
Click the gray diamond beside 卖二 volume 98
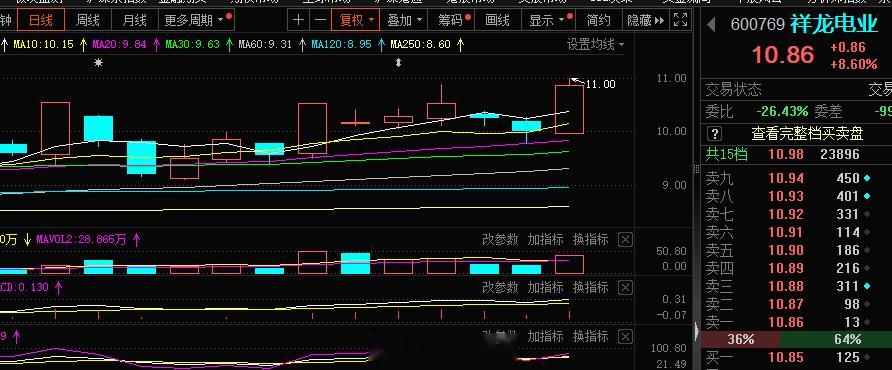click(x=867, y=304)
